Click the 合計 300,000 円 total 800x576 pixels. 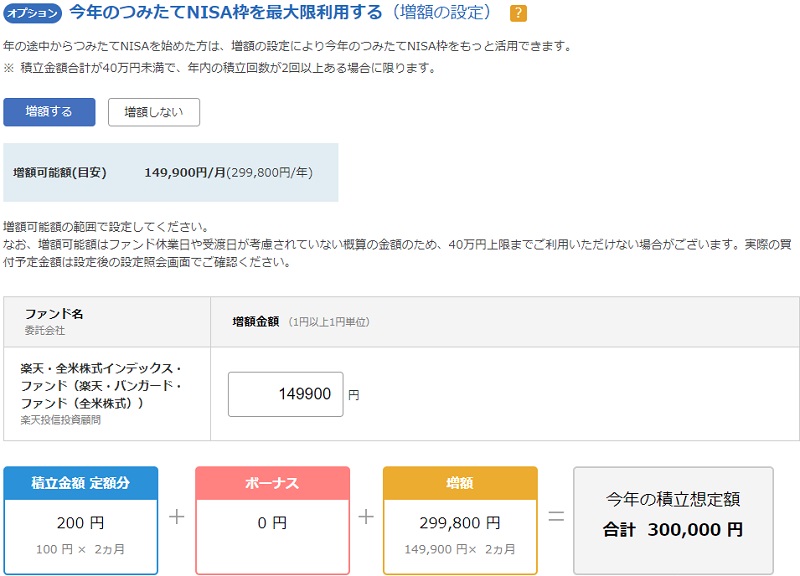point(673,530)
